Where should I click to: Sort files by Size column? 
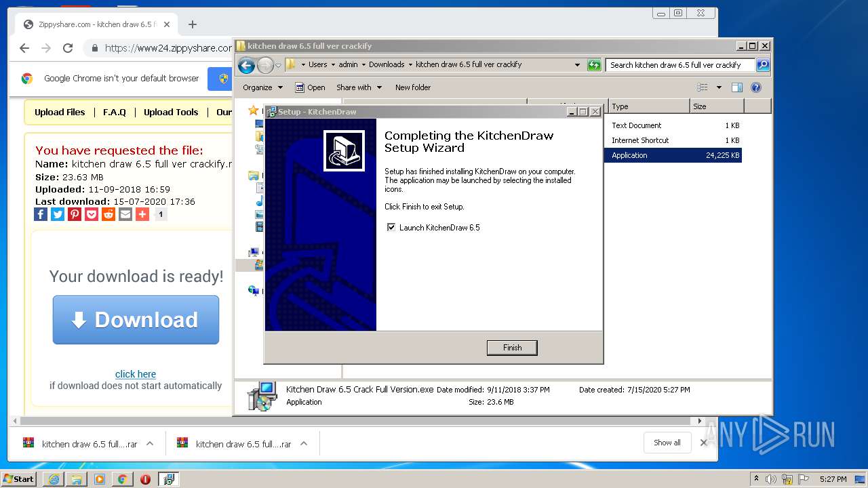point(717,106)
